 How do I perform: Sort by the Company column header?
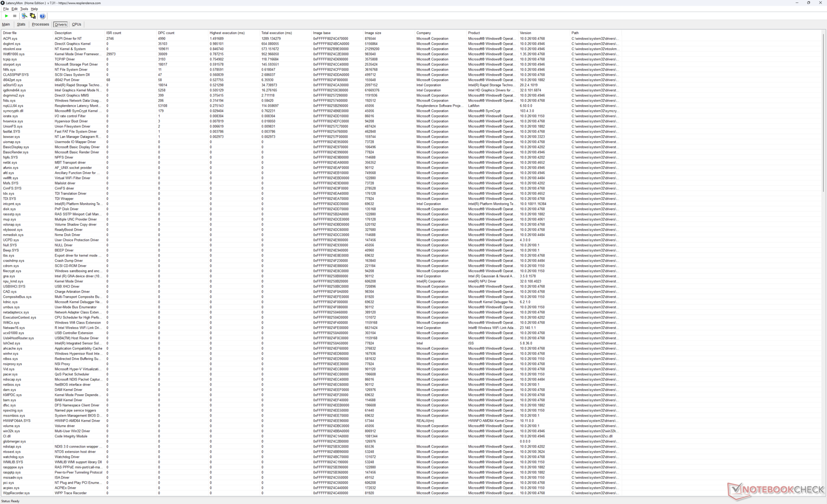click(441, 33)
